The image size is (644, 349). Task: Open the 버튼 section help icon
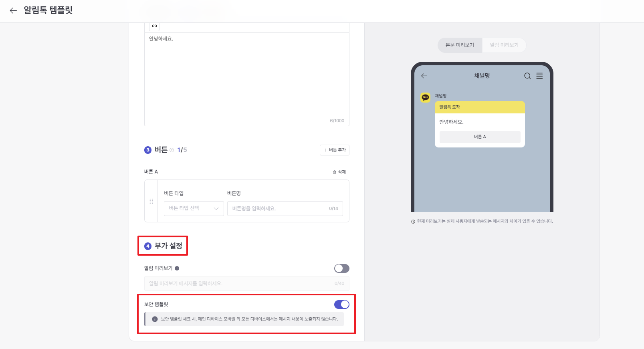tap(172, 150)
